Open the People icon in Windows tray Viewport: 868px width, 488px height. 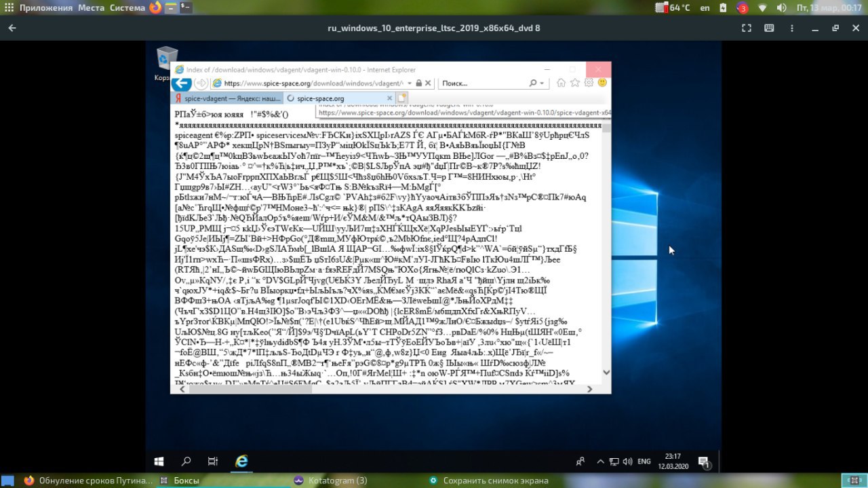point(580,462)
